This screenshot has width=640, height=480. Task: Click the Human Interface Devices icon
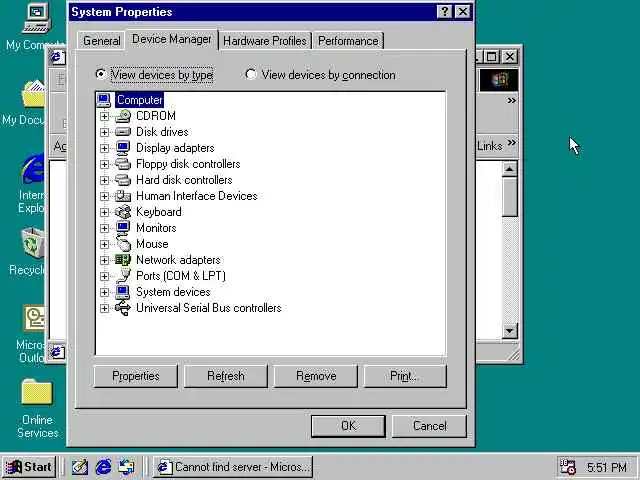tap(123, 196)
